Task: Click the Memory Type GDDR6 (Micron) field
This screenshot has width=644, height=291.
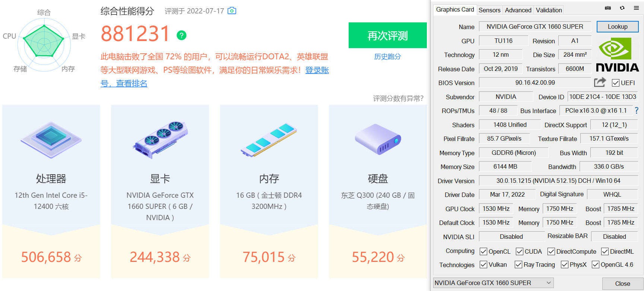Action: pyautogui.click(x=514, y=153)
